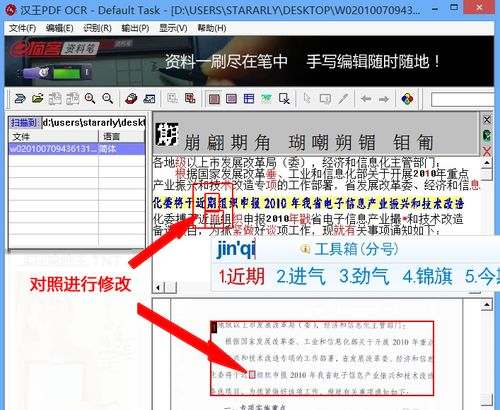Click the grayed layout analysis icon
Viewport: 500px width, 410px height.
[x=172, y=99]
